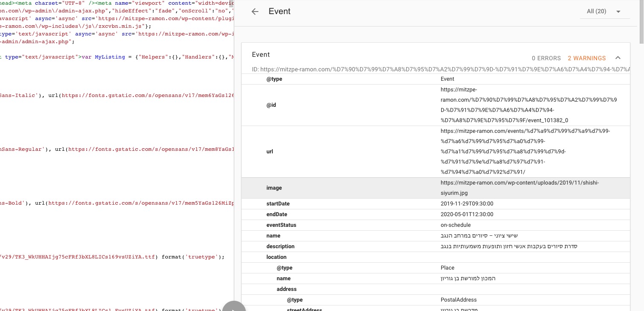Collapse the Event card with the chevron
This screenshot has height=311, width=644.
pos(618,58)
